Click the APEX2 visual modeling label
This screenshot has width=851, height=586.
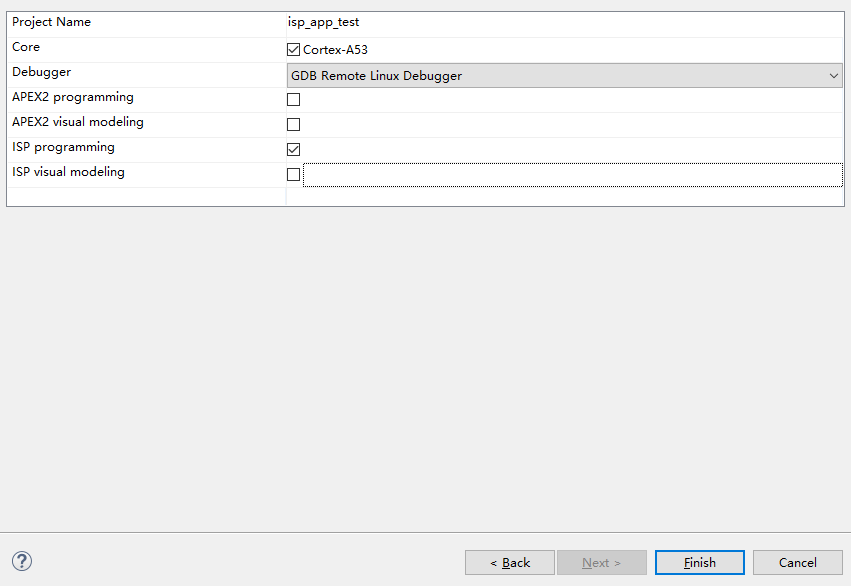(x=78, y=122)
